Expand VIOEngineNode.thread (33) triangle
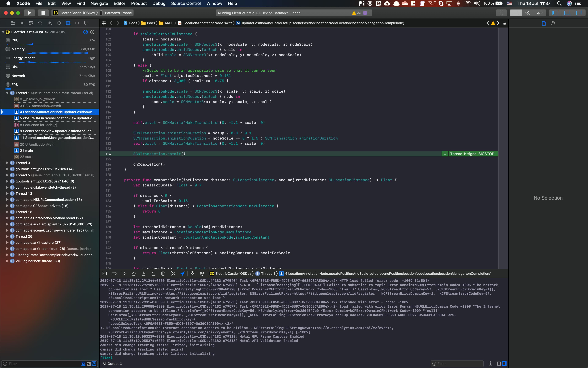This screenshot has height=368, width=588. click(x=7, y=261)
